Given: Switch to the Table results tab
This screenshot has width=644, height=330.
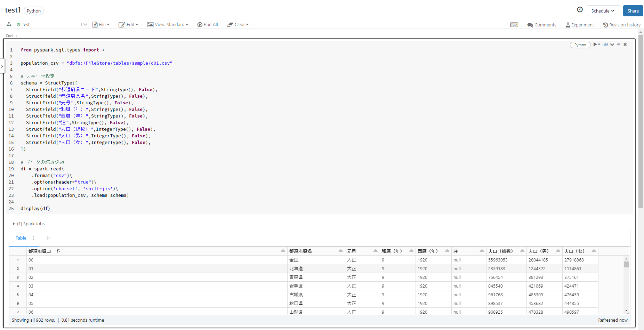Looking at the screenshot, I should [21, 238].
